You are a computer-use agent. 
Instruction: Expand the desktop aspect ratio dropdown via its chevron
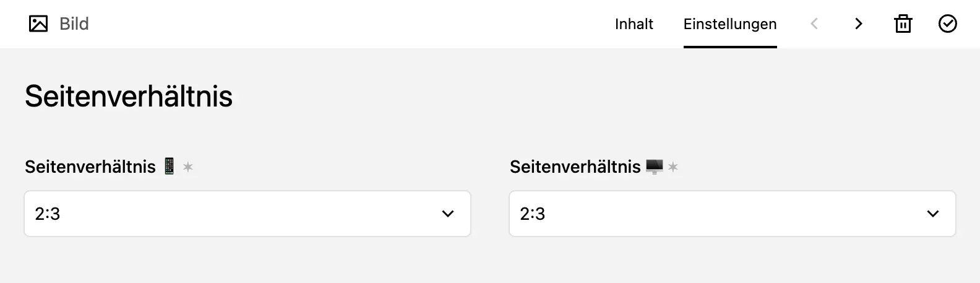coord(933,214)
